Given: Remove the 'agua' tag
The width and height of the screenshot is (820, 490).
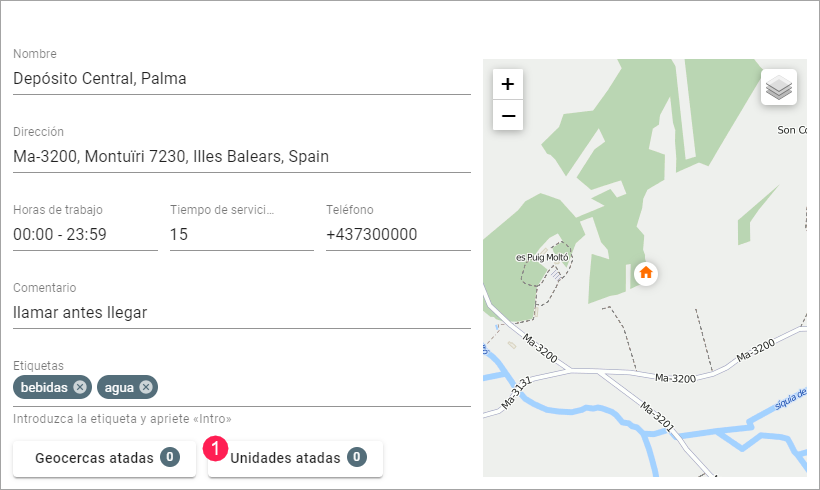Looking at the screenshot, I should click(146, 387).
